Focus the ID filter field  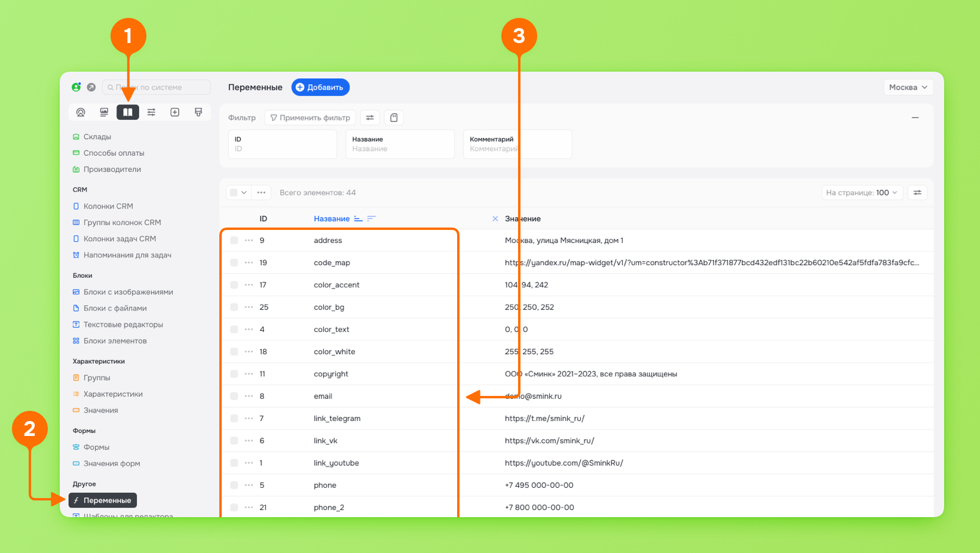tap(283, 144)
